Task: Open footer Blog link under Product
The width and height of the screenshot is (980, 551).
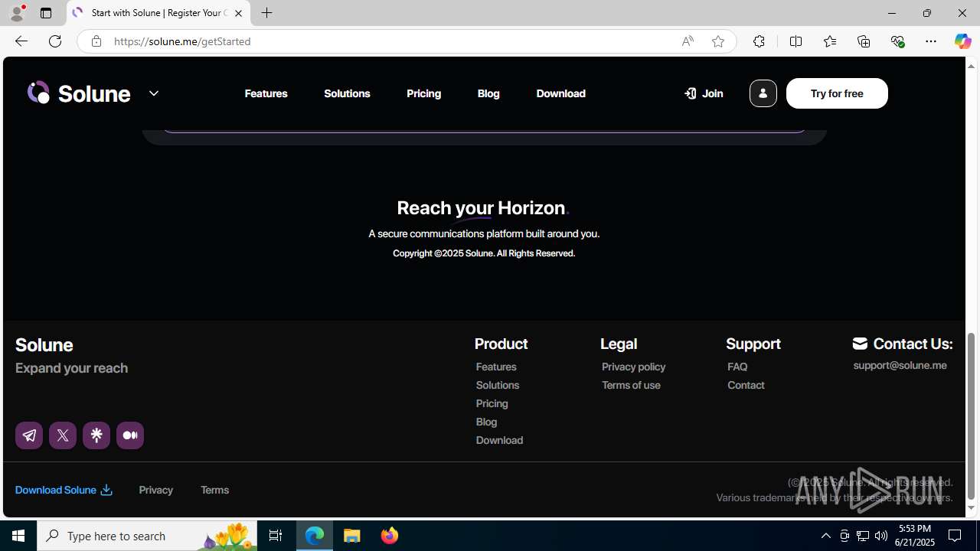Action: coord(487,422)
